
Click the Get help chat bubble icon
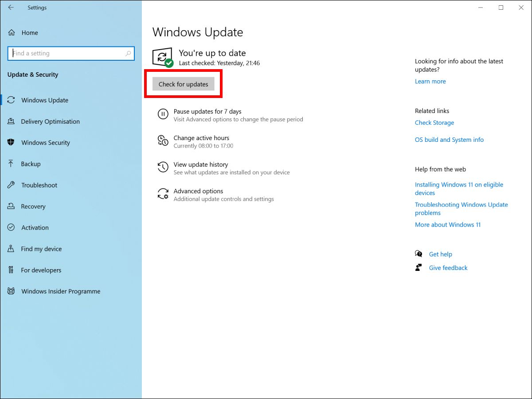[x=419, y=254]
